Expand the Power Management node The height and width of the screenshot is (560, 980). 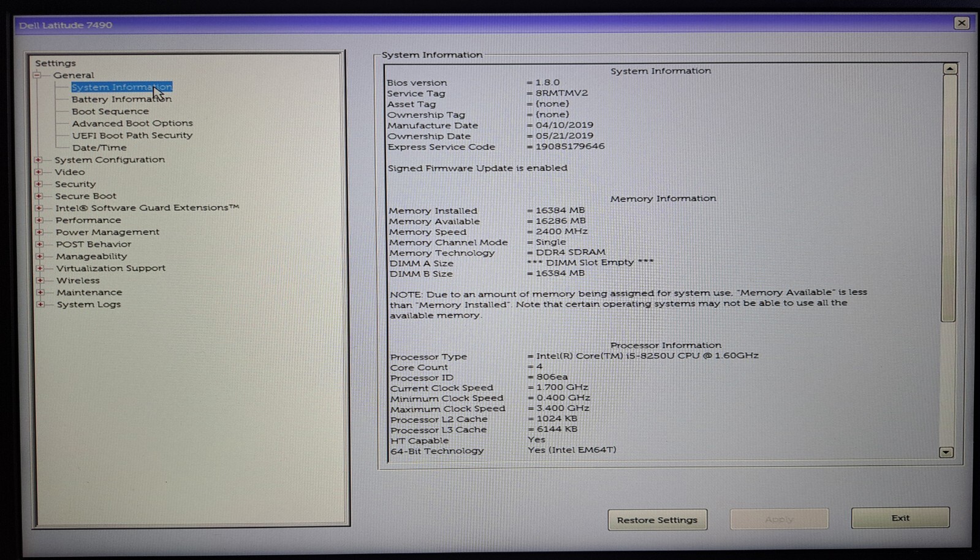coord(39,232)
